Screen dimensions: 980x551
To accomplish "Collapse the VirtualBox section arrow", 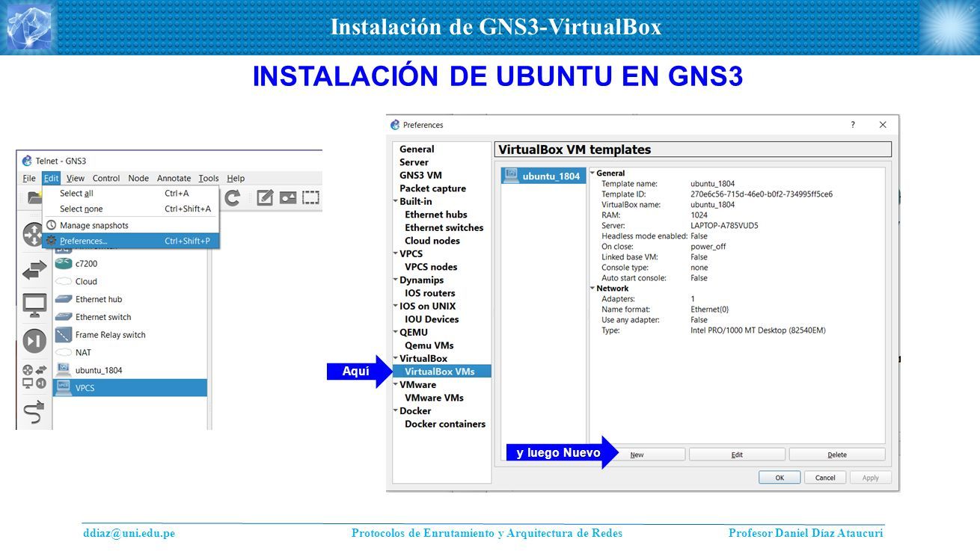I will point(395,358).
